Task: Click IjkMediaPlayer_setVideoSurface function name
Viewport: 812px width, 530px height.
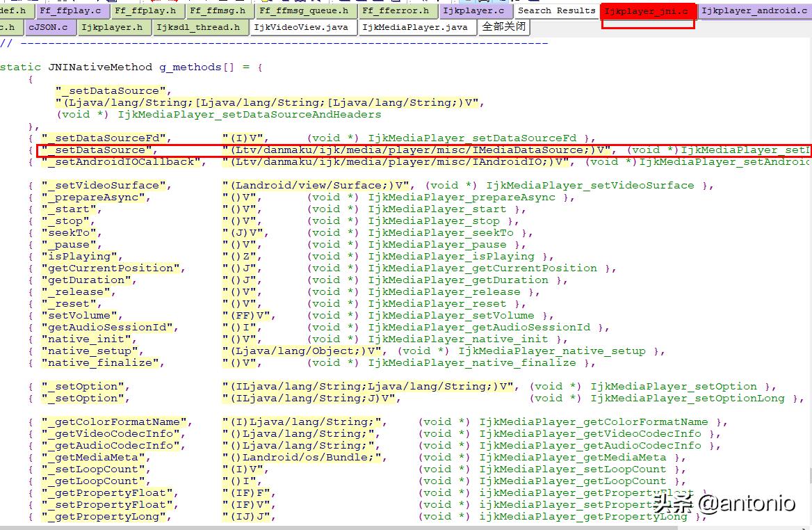Action: [590, 186]
